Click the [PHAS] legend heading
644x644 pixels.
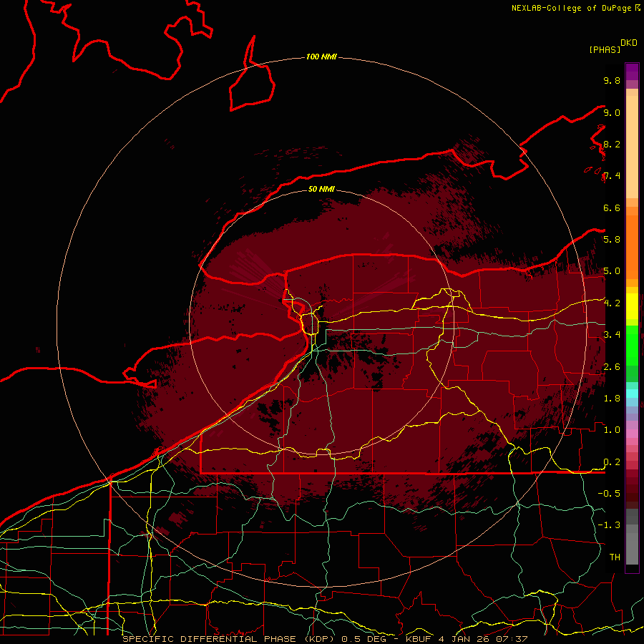coord(605,49)
